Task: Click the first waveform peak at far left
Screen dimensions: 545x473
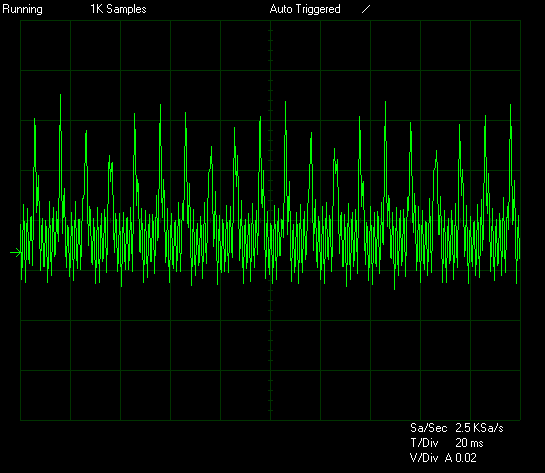Action: pyautogui.click(x=34, y=120)
